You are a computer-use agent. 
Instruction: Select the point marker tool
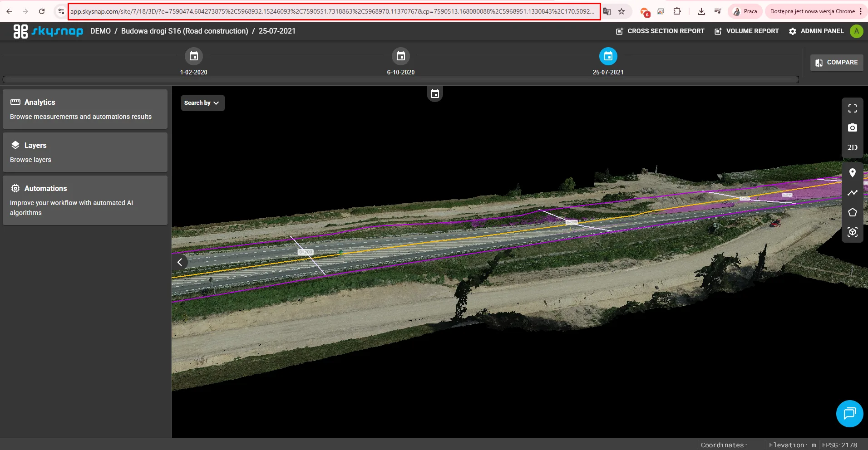click(852, 173)
